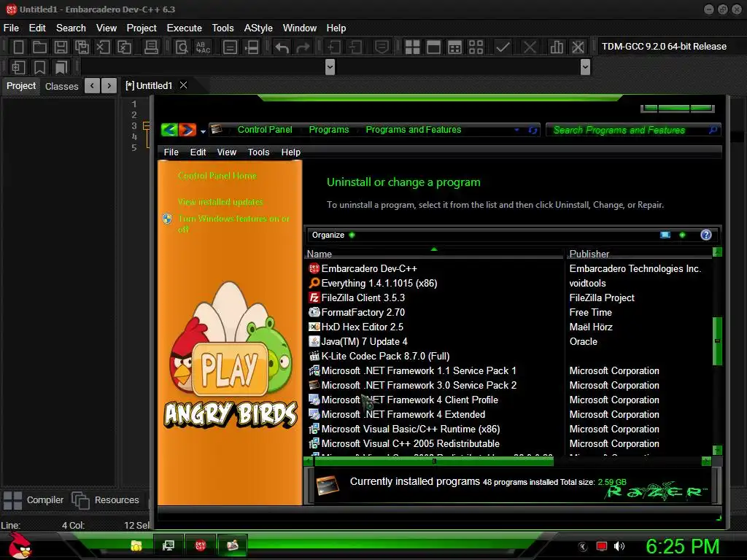
Task: Open the Resources tab at the bottom
Action: click(x=106, y=500)
